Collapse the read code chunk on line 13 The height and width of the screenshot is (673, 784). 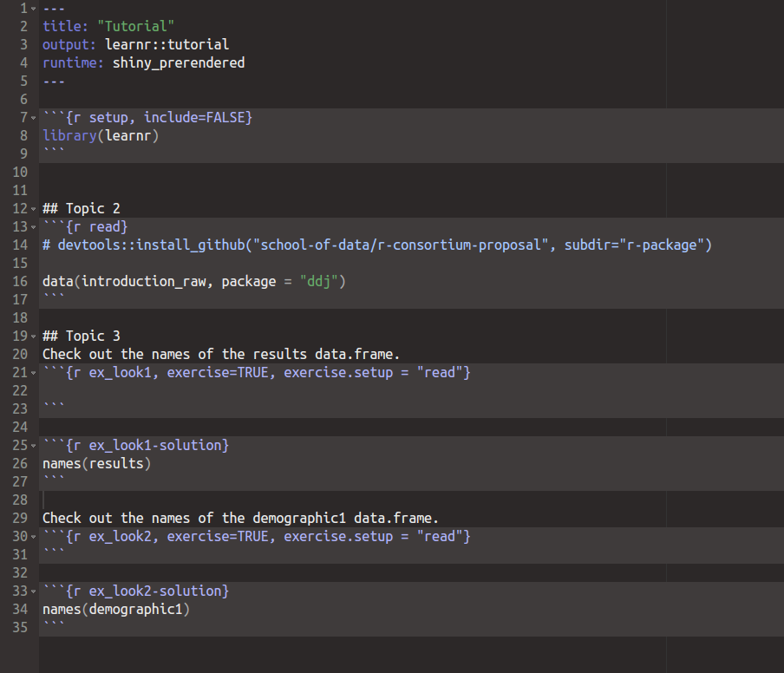tap(32, 226)
